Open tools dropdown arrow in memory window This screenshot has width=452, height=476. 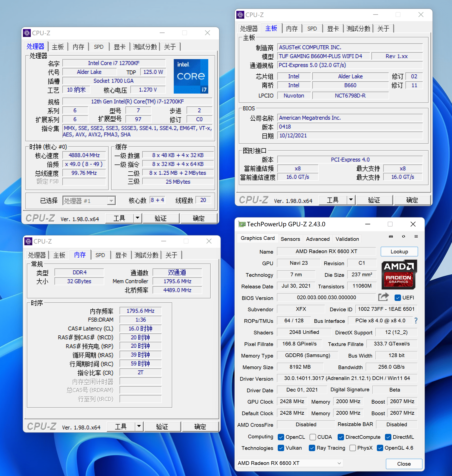tap(139, 426)
